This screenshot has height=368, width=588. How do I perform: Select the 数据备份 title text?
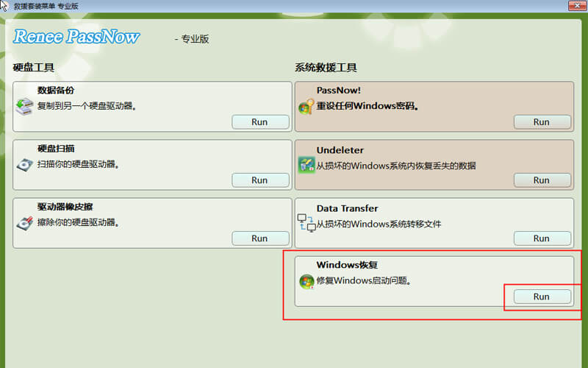[x=56, y=91]
